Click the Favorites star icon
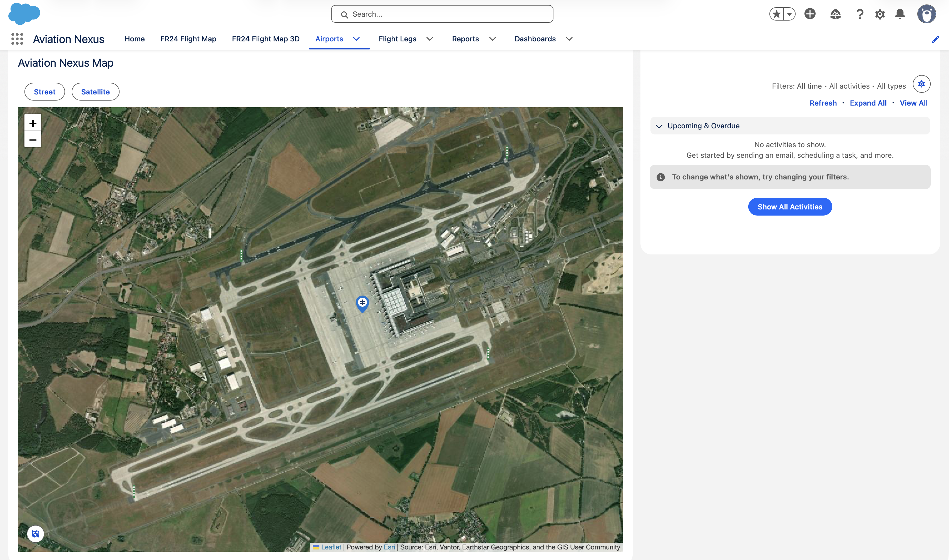 776,14
